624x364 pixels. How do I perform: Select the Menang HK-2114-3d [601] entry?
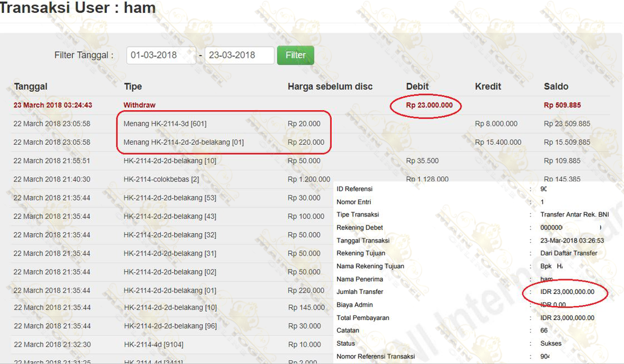[165, 124]
